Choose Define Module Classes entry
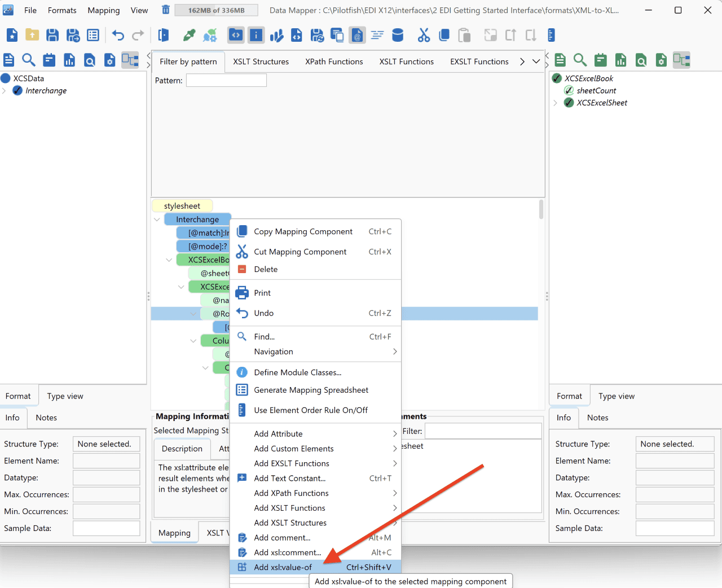Viewport: 722px width, 588px height. 316,372
